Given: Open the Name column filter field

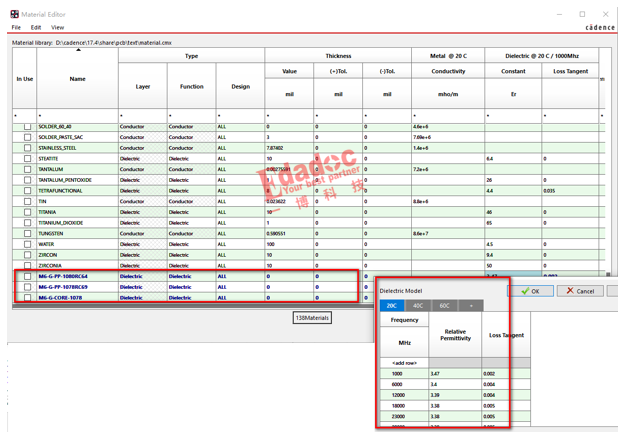Looking at the screenshot, I should tap(78, 116).
